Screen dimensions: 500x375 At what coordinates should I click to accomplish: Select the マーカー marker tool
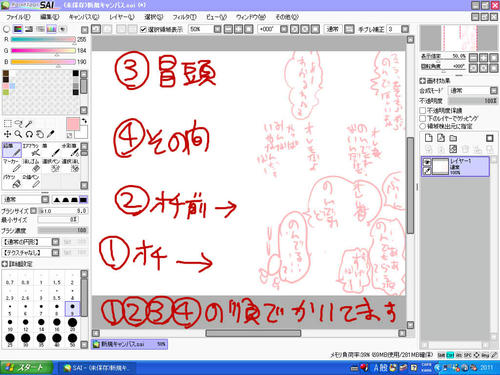point(12,166)
